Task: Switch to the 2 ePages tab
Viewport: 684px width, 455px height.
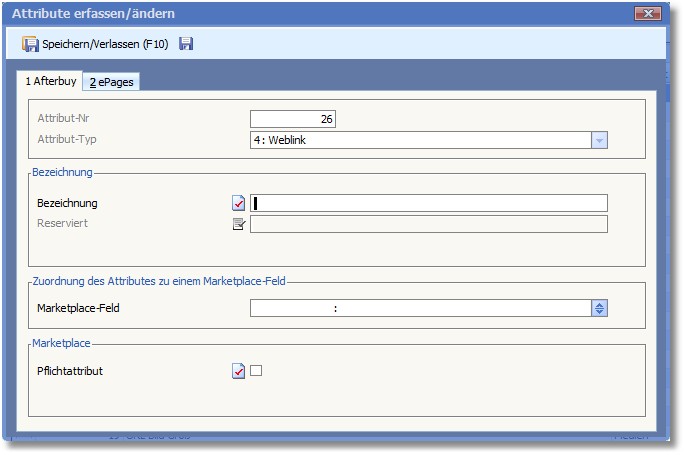Action: (112, 82)
